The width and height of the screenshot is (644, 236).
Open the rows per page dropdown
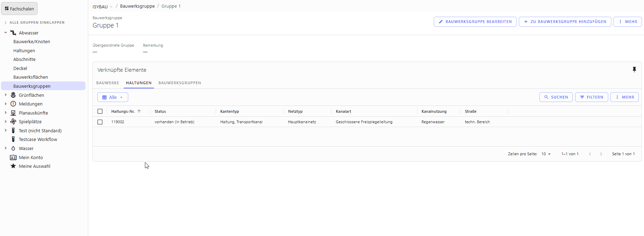pos(546,154)
